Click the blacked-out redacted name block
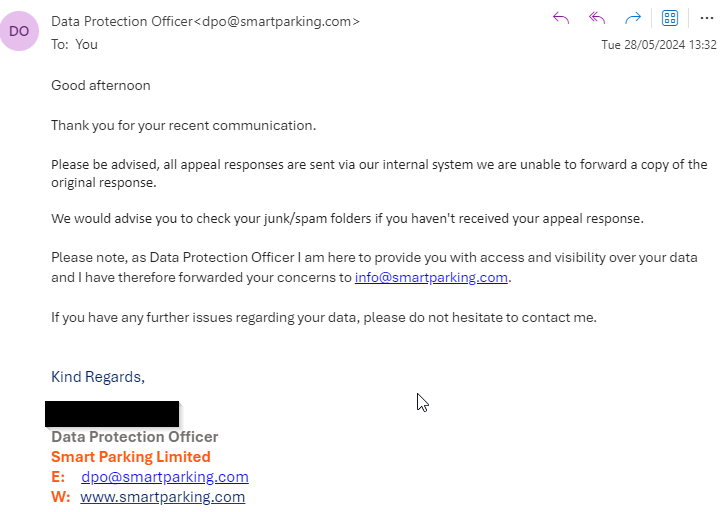 point(112,414)
